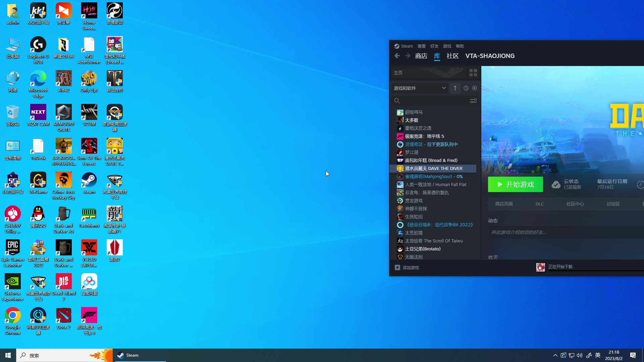Show hidden system tray icons chevron
This screenshot has width=644, height=362.
tap(555, 355)
